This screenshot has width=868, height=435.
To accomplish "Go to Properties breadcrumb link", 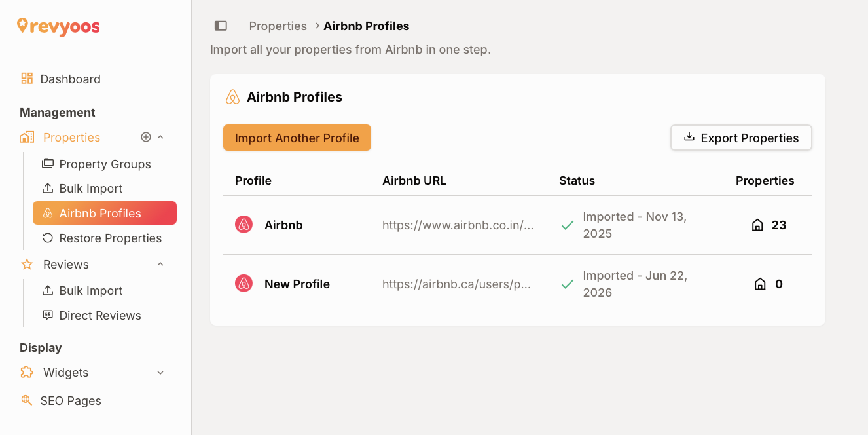I will pyautogui.click(x=278, y=26).
